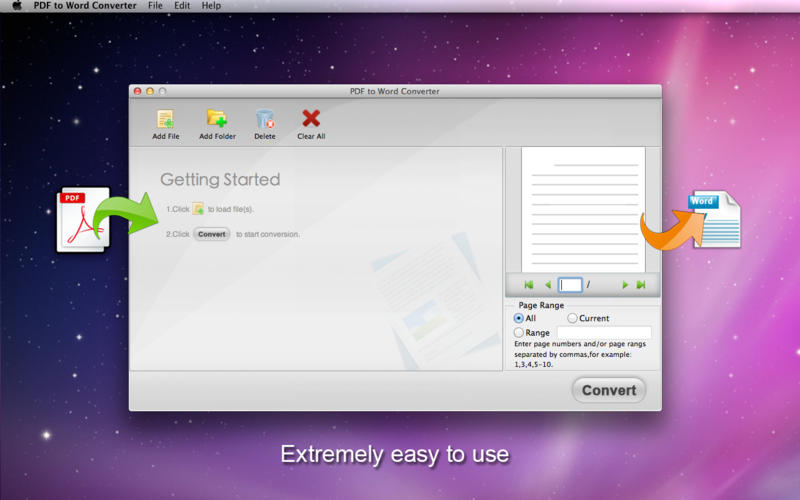Minimize the window with yellow button

[150, 91]
